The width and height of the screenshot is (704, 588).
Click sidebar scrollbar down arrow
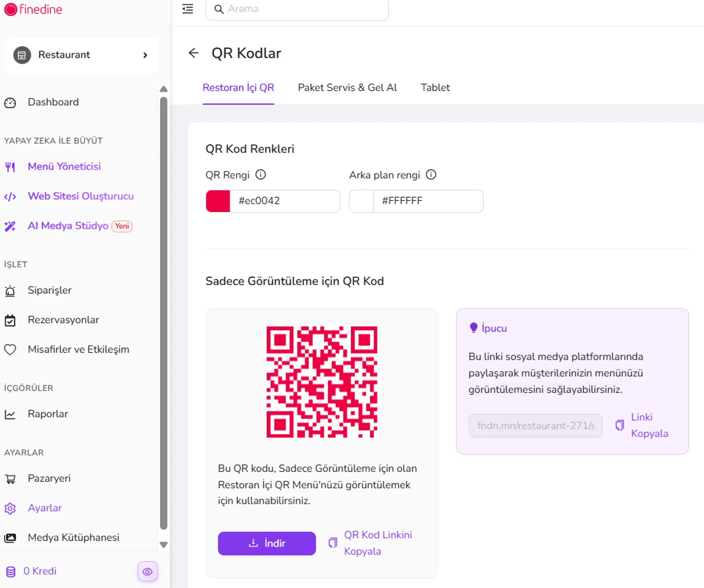(x=164, y=545)
